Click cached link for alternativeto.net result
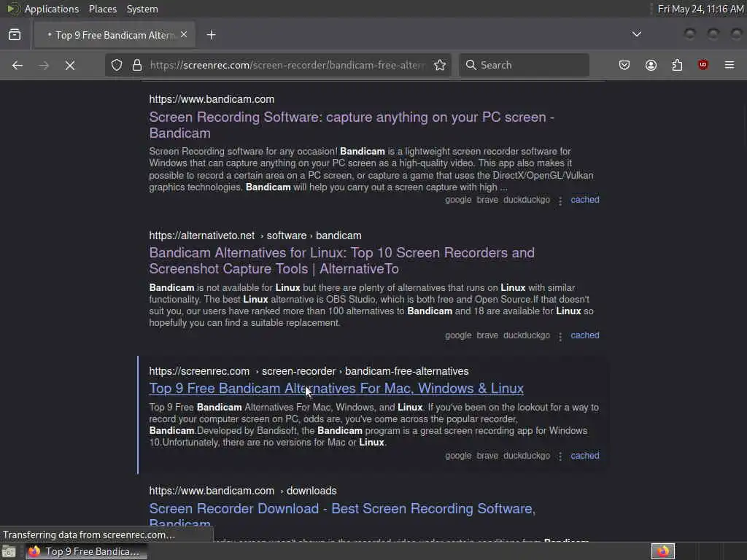 [x=585, y=335]
